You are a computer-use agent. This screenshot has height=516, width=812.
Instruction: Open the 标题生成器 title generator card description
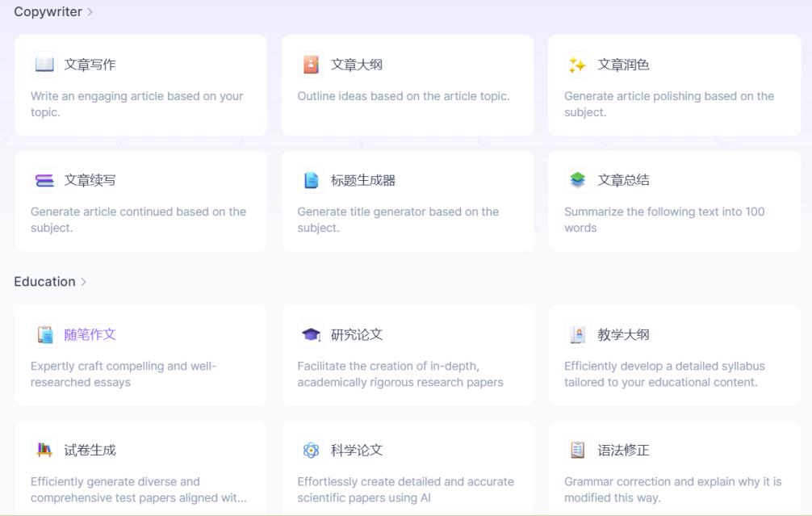pos(397,220)
